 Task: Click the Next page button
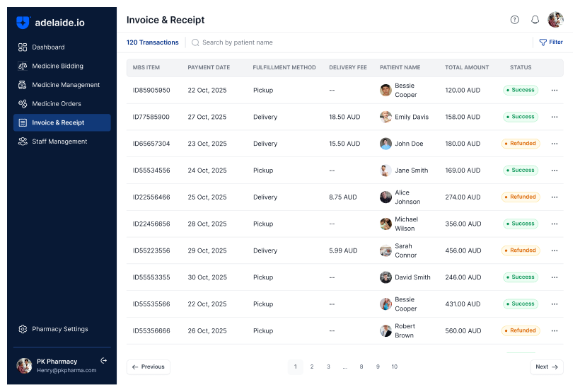click(x=546, y=367)
